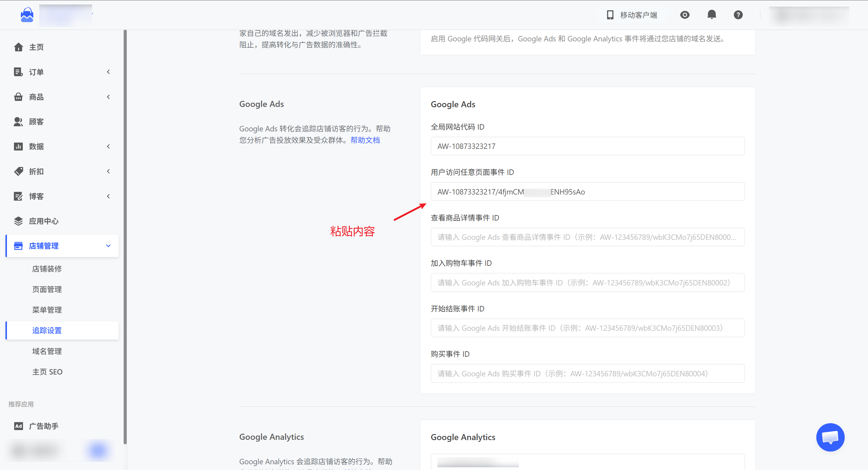Click the edit icon next to 博客

point(18,196)
